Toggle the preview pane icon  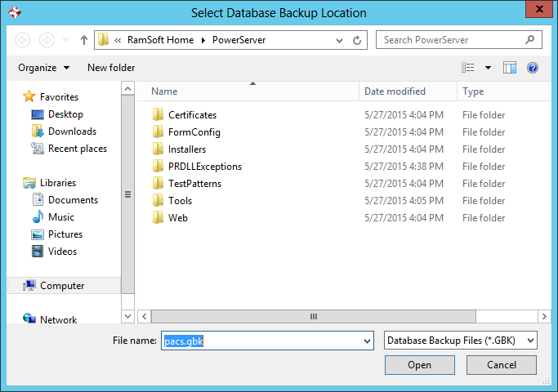tap(511, 68)
